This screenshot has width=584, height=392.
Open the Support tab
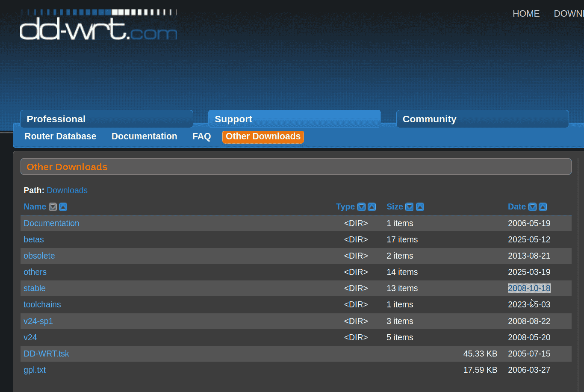[x=233, y=119]
